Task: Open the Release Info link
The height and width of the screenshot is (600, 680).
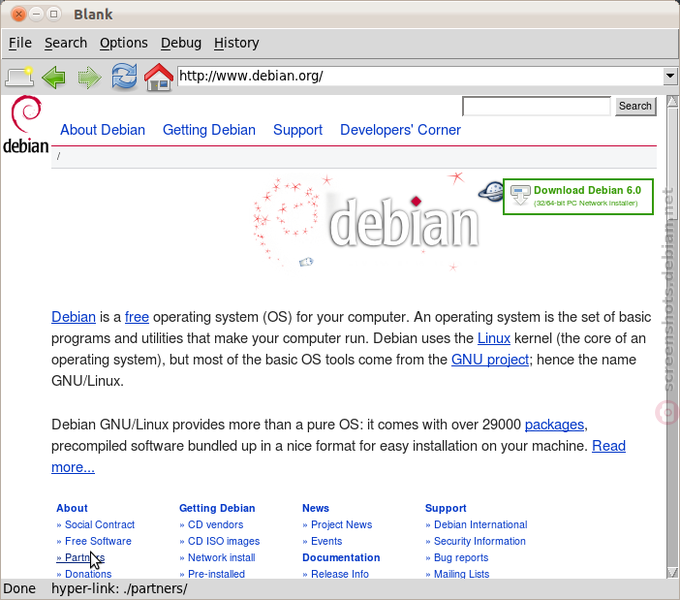Action: click(340, 574)
